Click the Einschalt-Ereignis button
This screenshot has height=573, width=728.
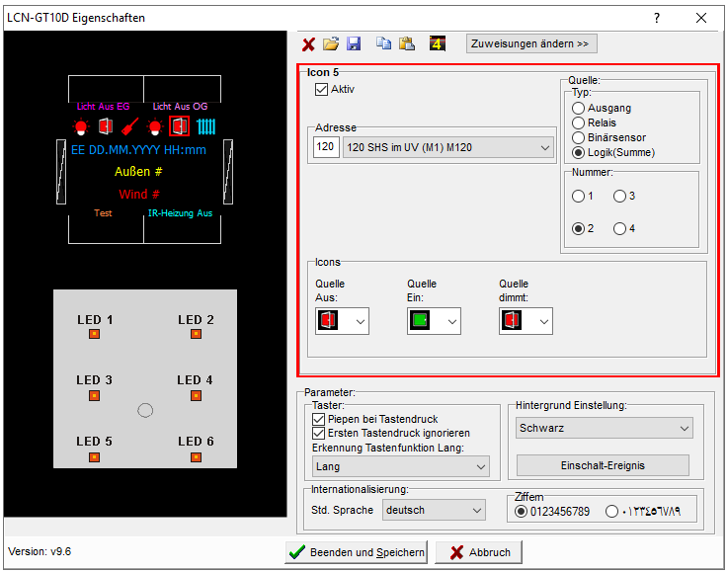coord(605,465)
